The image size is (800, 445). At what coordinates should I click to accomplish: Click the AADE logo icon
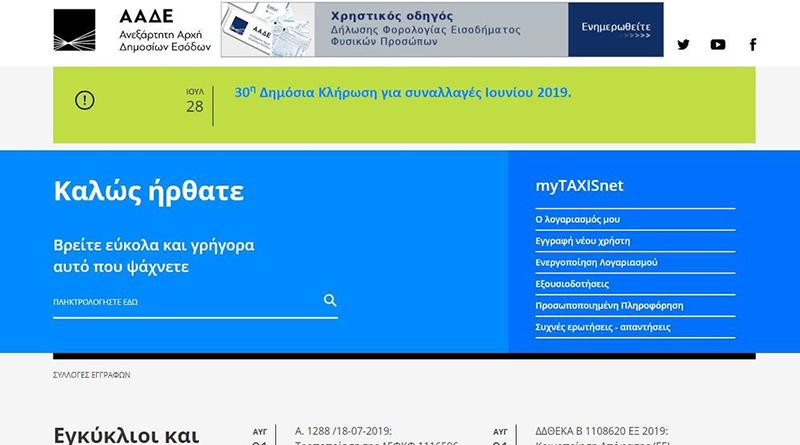point(74,30)
